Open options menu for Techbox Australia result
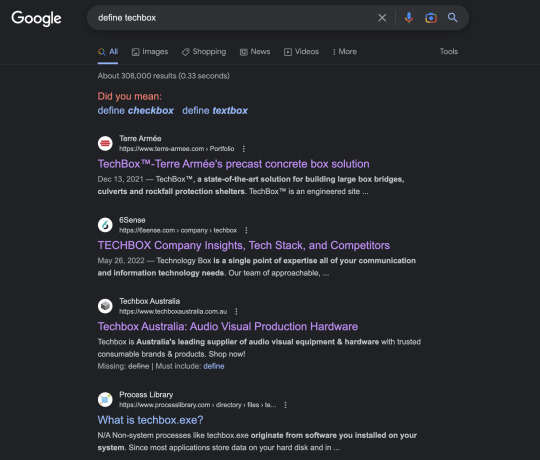This screenshot has width=540, height=460. (236, 312)
